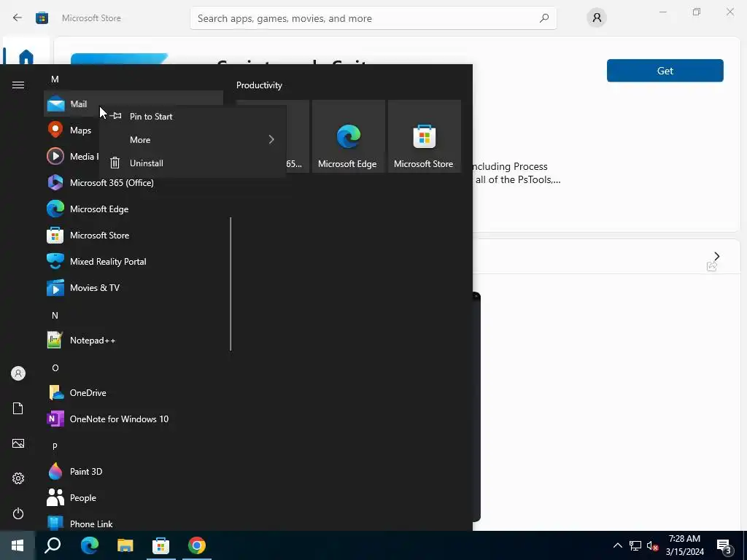The width and height of the screenshot is (747, 560).
Task: Click the muted volume icon
Action: [653, 545]
